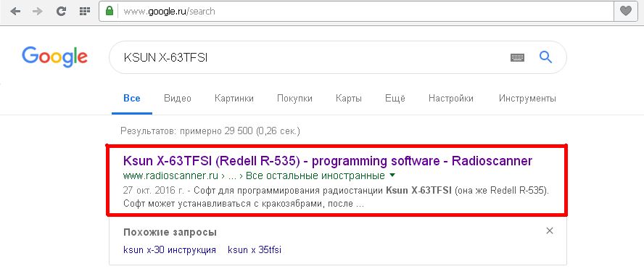Open Ksun X-63TFSI programming software result
The width and height of the screenshot is (644, 277).
tap(328, 161)
